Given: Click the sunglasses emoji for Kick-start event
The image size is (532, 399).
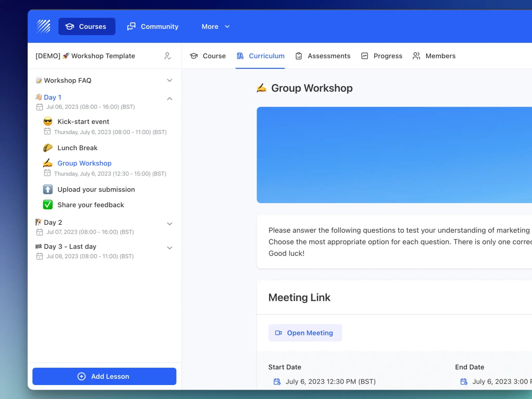Looking at the screenshot, I should pos(48,122).
